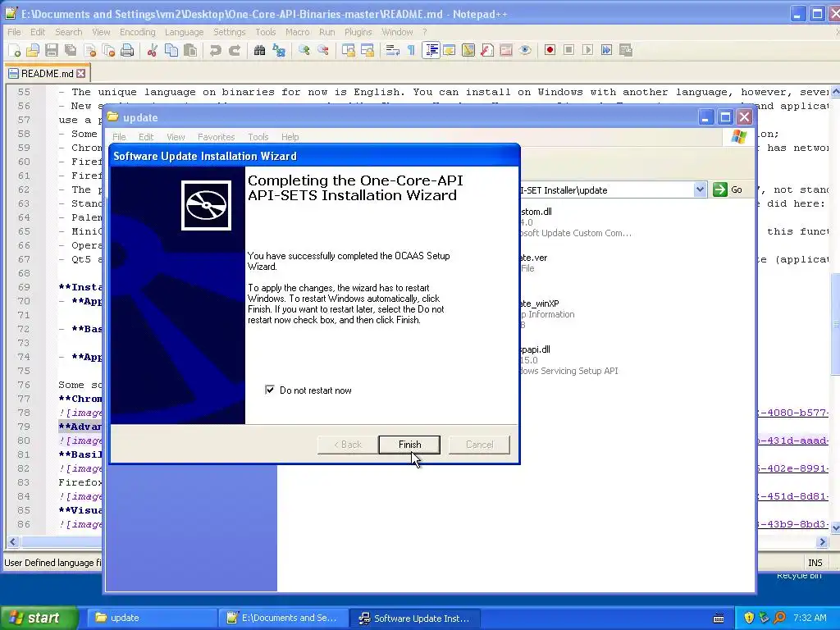
Task: Click the Print icon in Notepad++ toolbar
Action: [x=127, y=50]
